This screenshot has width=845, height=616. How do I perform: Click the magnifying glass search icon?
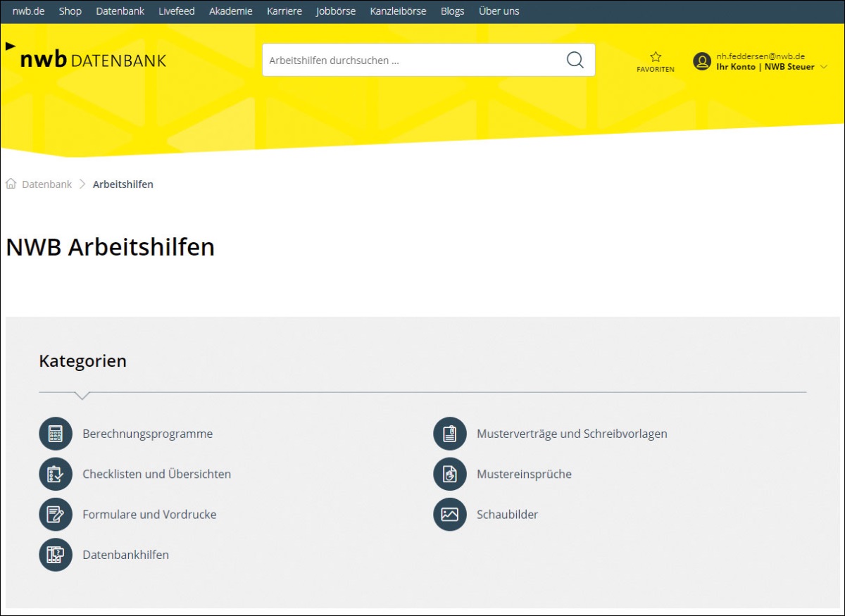point(575,61)
